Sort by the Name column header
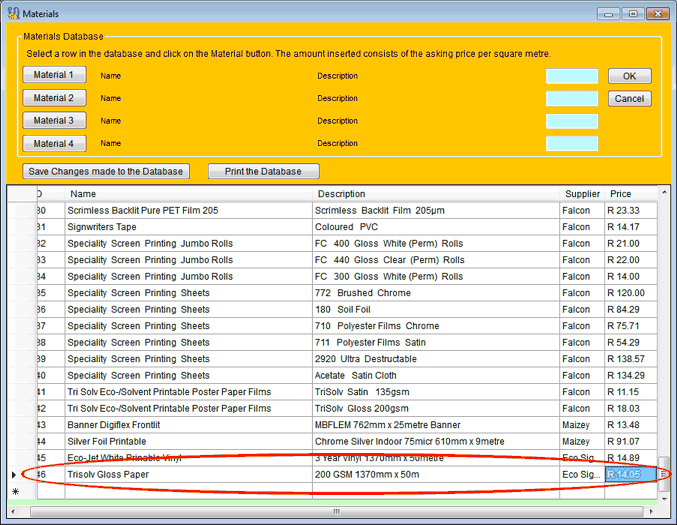The image size is (677, 525). (188, 194)
